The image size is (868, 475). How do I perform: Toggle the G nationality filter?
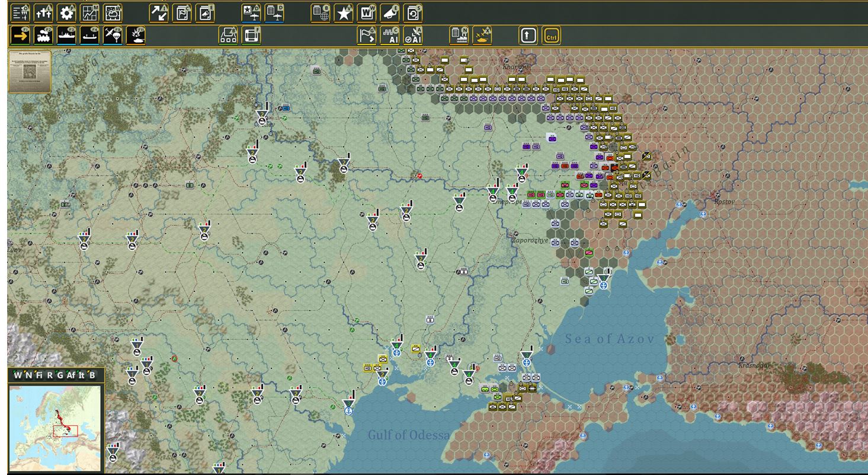click(61, 375)
